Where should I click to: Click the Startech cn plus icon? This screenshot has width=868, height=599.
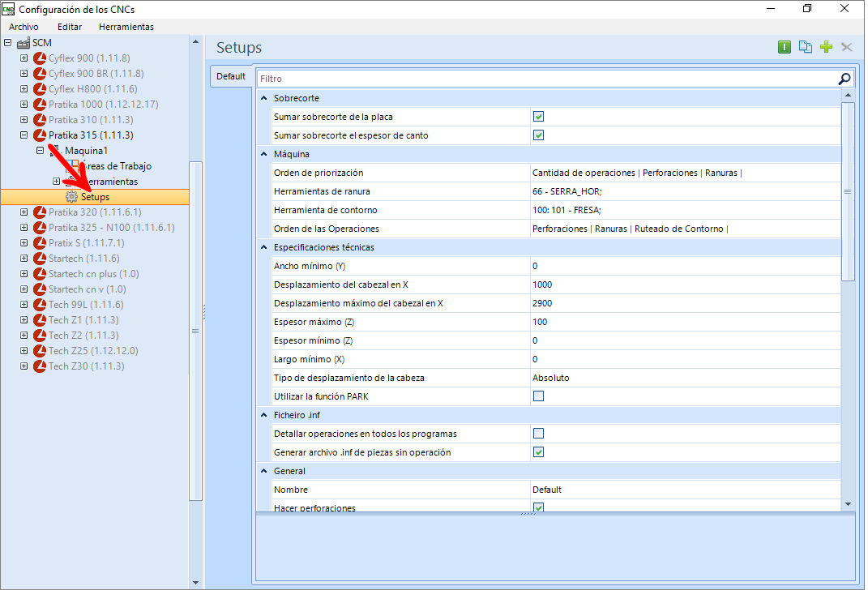coord(39,273)
